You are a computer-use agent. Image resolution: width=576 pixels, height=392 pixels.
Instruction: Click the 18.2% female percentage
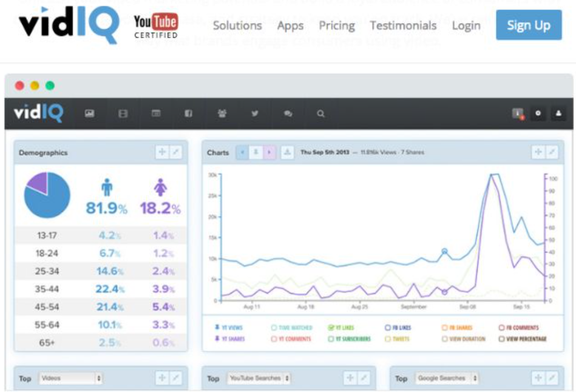click(x=160, y=208)
